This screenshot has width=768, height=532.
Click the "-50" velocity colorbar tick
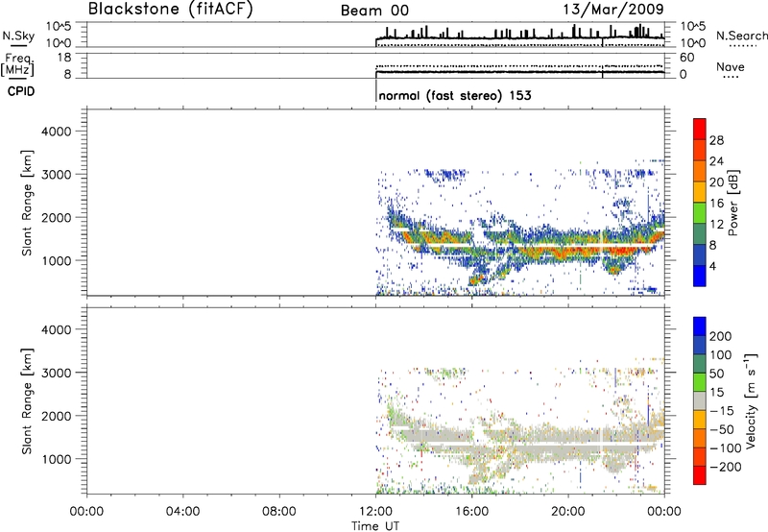722,429
